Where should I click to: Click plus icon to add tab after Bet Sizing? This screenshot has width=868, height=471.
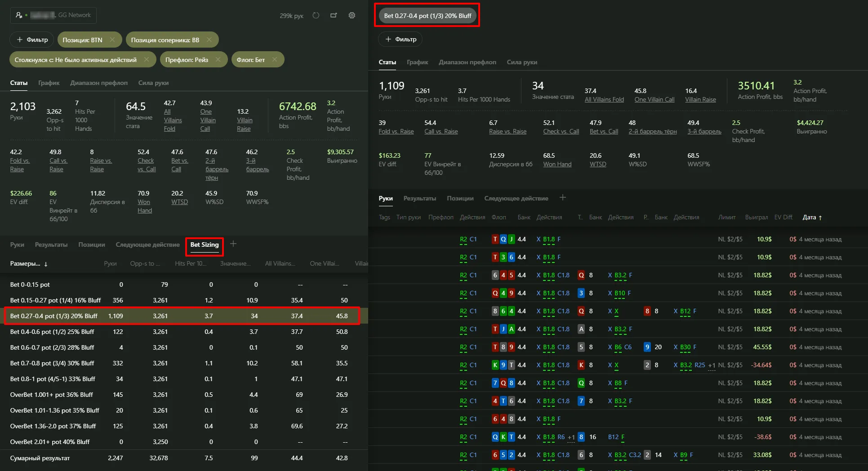pos(233,244)
